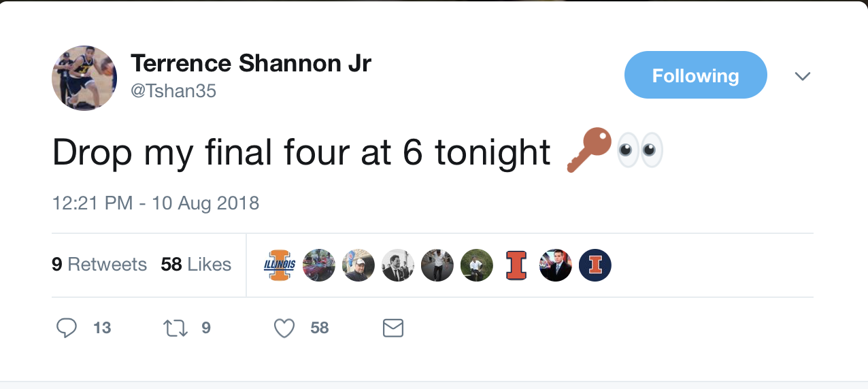Like the tweet with the heart icon
Image resolution: width=868 pixels, height=389 pixels.
[284, 328]
